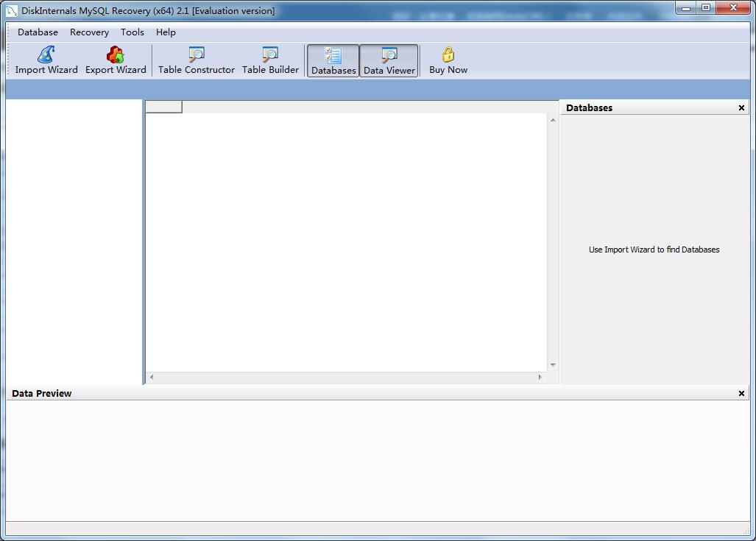Open the Table Builder tool

(x=270, y=60)
